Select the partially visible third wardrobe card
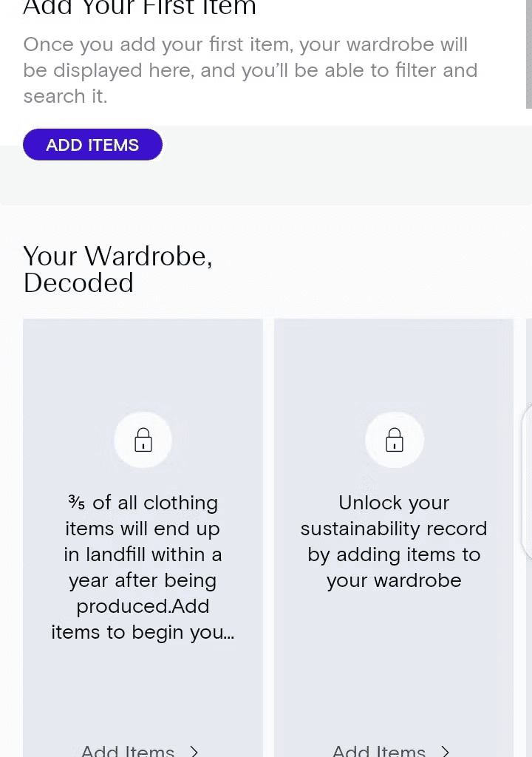Screen dimensions: 532x757 tap(527, 483)
